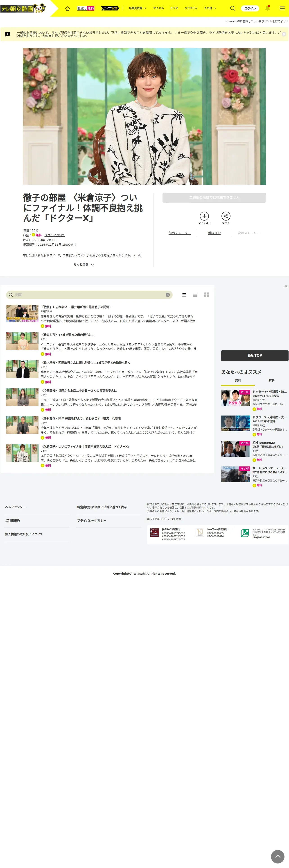Open プライバシーポリシー footer link
This screenshot has width=289, height=868.
(92, 521)
